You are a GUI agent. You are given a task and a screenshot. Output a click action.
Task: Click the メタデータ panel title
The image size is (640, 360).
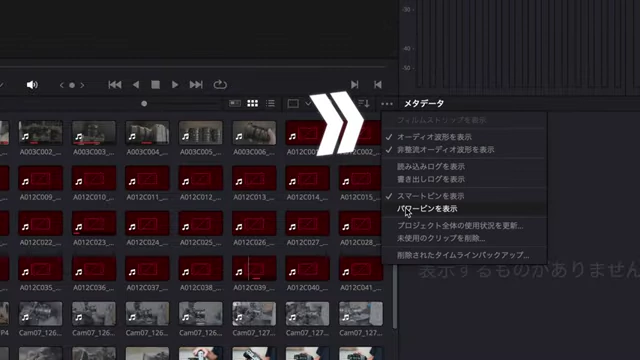tap(424, 104)
